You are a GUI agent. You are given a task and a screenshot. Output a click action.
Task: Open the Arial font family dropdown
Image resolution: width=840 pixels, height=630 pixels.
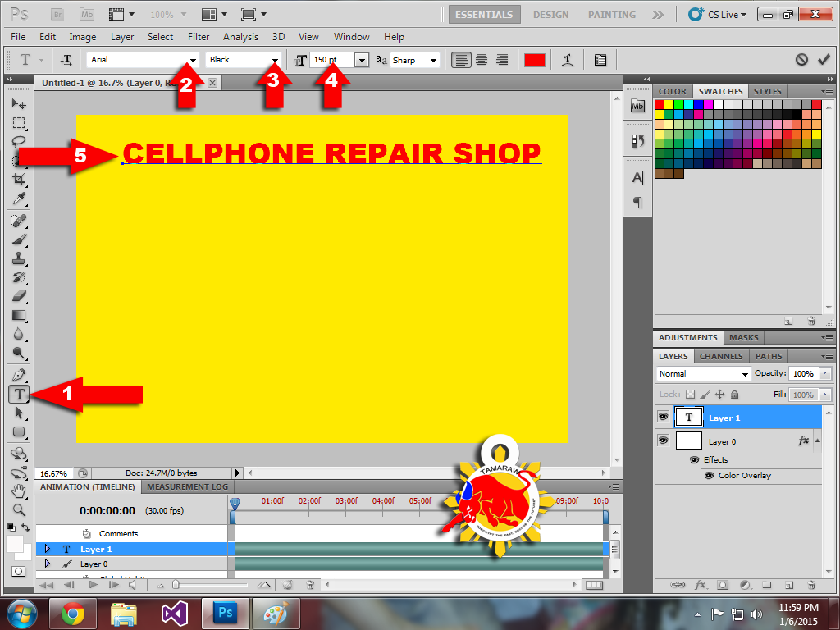(x=193, y=60)
